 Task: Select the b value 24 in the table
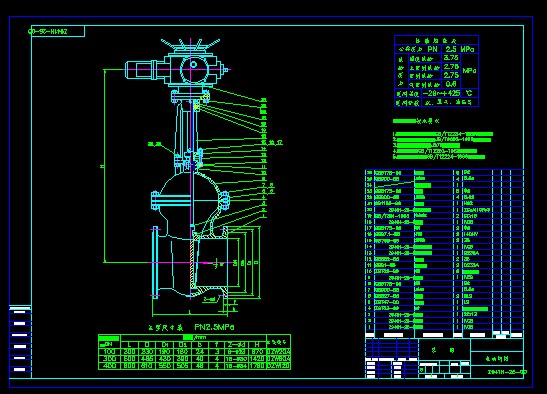(200, 351)
